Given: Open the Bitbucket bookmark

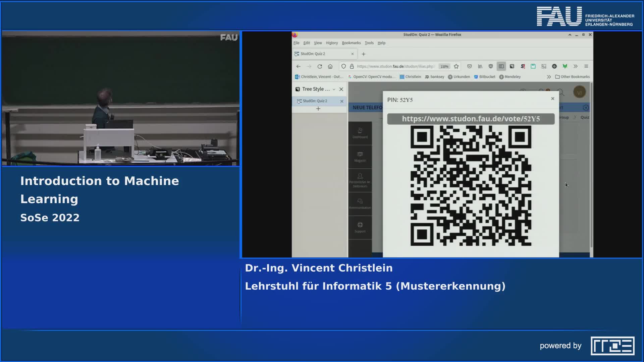Looking at the screenshot, I should point(485,76).
